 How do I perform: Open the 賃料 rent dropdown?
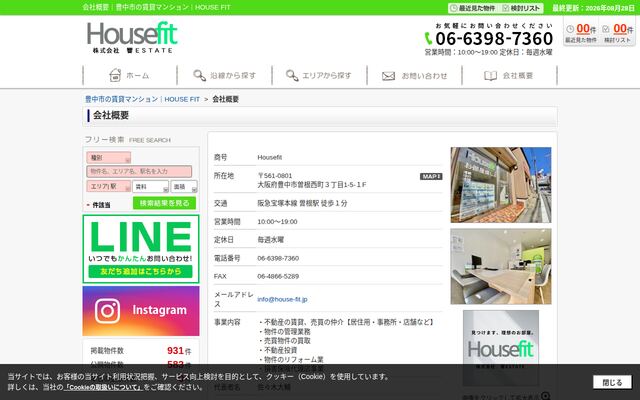click(150, 187)
